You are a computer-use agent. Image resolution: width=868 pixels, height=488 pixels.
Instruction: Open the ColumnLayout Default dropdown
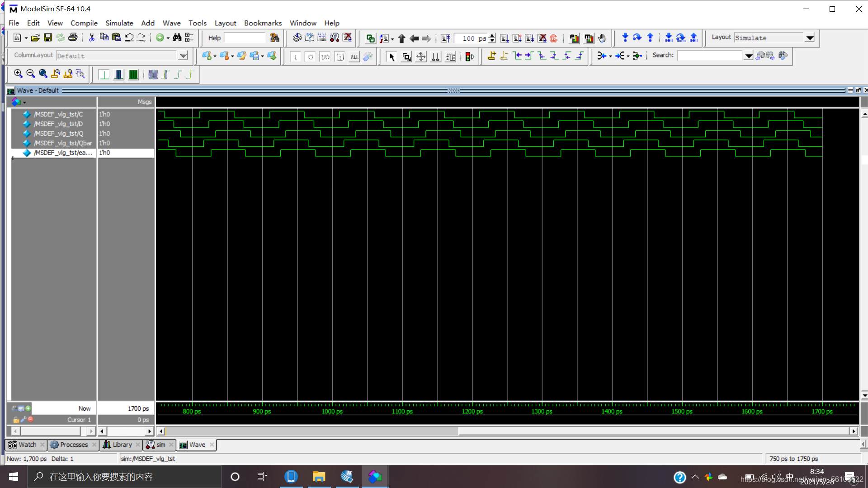click(x=183, y=56)
